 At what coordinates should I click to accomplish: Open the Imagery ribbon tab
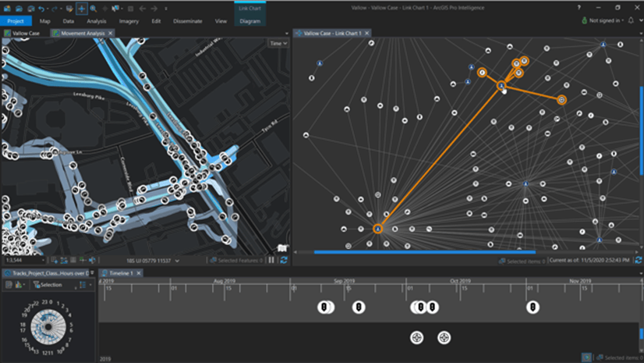[129, 21]
